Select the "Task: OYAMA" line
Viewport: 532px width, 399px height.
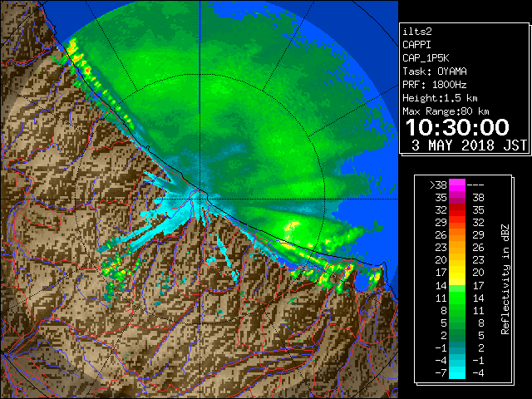tap(435, 71)
